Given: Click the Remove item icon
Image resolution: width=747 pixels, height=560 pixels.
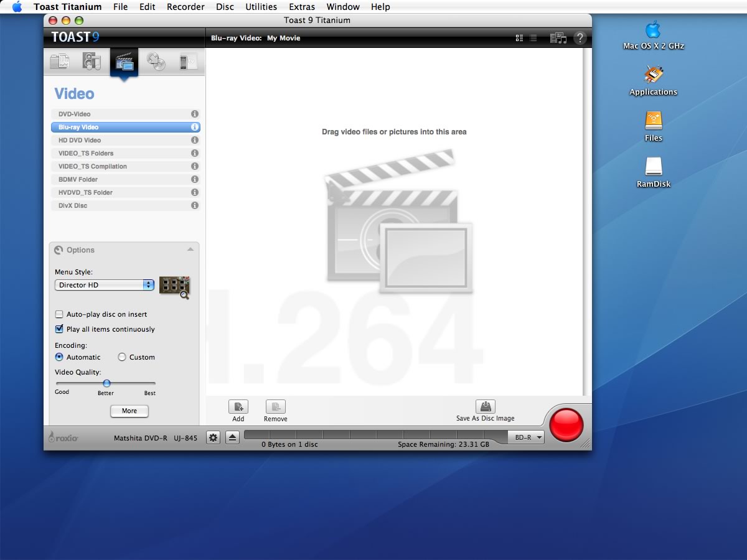Looking at the screenshot, I should (276, 407).
